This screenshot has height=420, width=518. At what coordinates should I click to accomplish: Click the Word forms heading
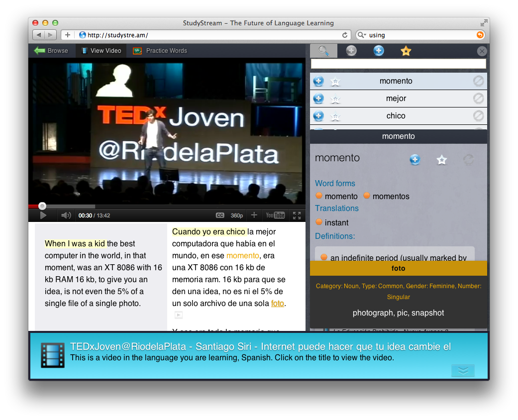335,184
